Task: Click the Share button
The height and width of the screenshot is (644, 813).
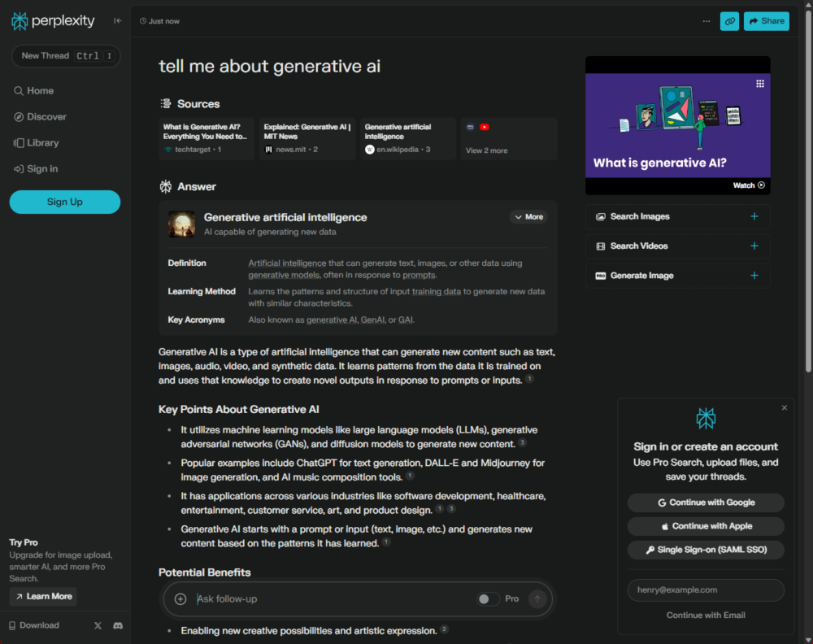Action: click(767, 21)
